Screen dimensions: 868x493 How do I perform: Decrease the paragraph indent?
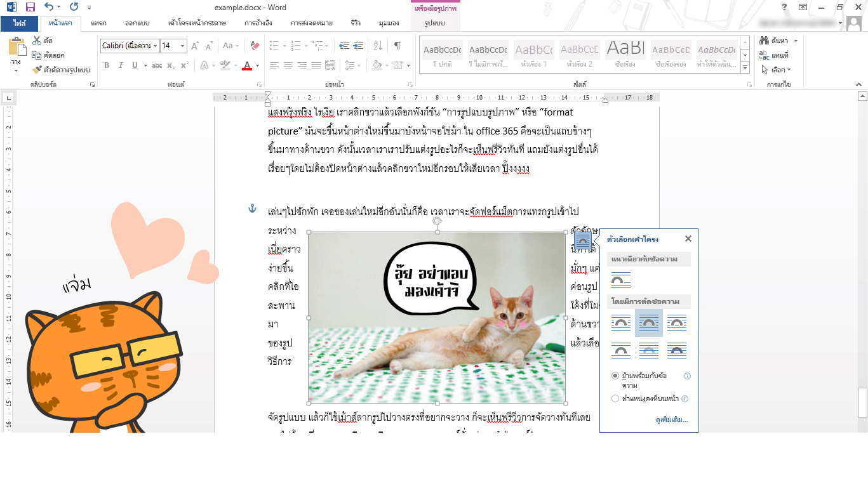[344, 46]
